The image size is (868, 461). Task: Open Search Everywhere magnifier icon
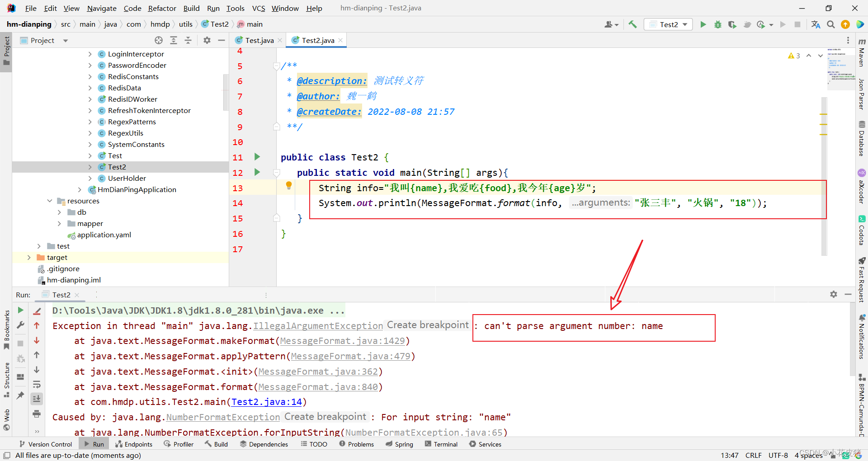[831, 24]
